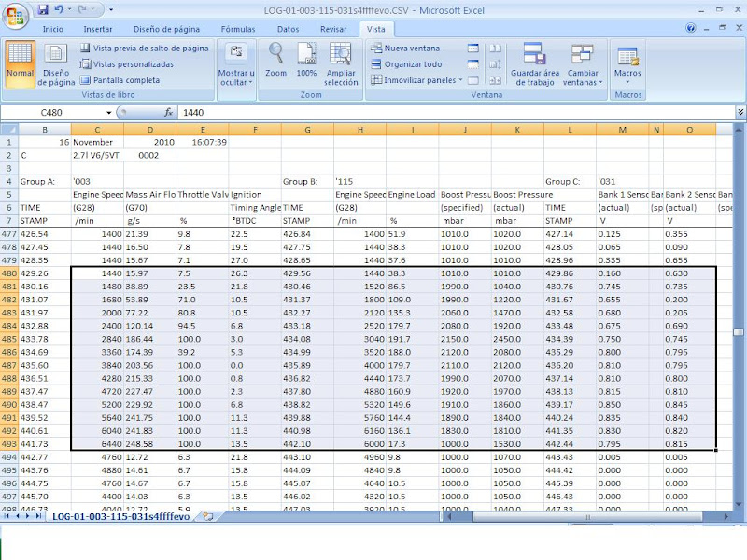Viewport: 747px width, 560px height.
Task: Open Excel Help question mark icon
Action: pos(690,29)
